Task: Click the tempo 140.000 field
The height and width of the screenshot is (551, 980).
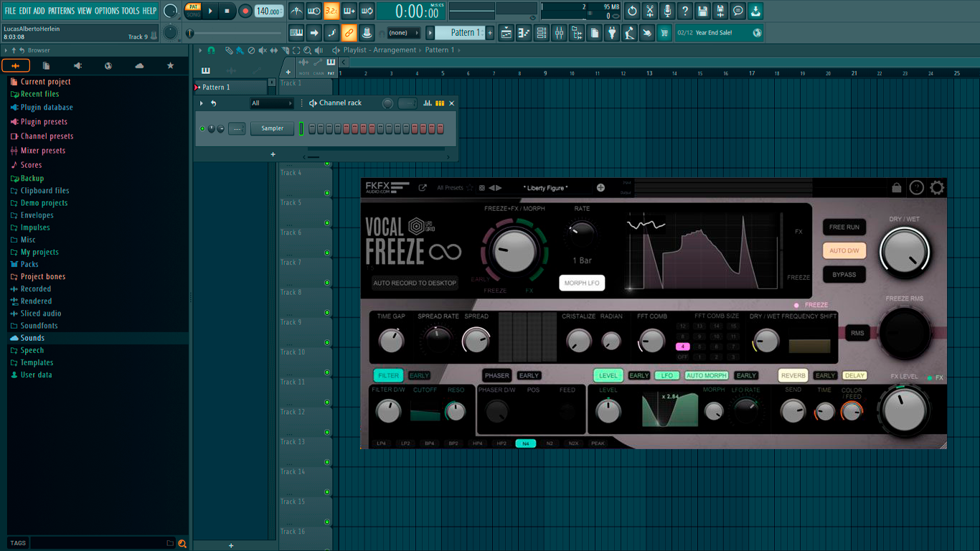Action: [269, 11]
